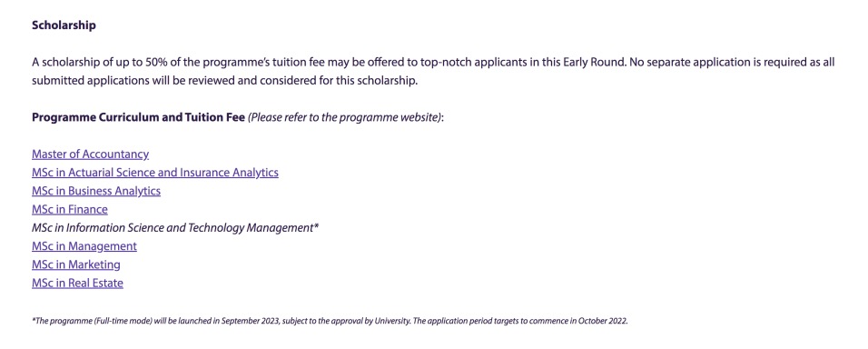Click the italic 'Please refer to the programme website' note

(x=345, y=118)
